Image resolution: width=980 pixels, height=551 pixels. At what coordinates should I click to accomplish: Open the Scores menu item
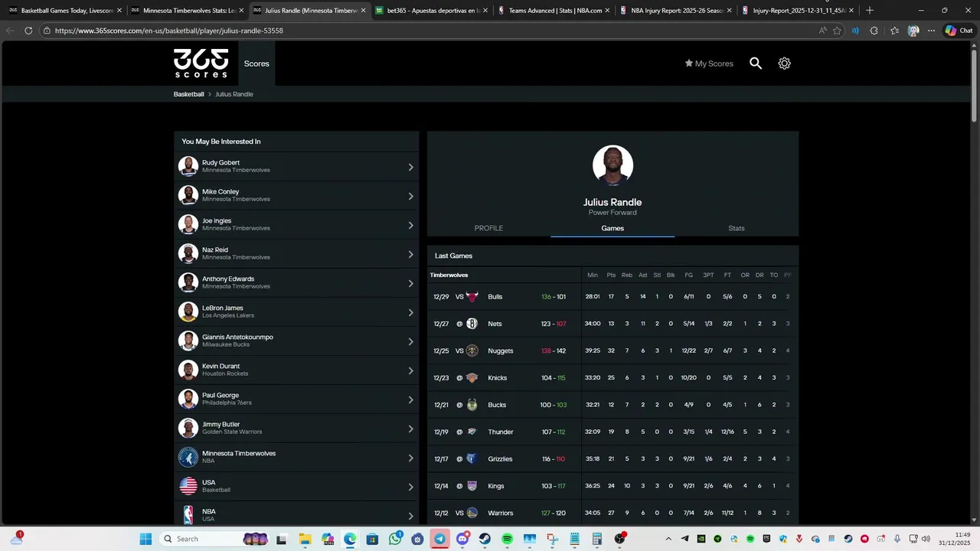(256, 64)
